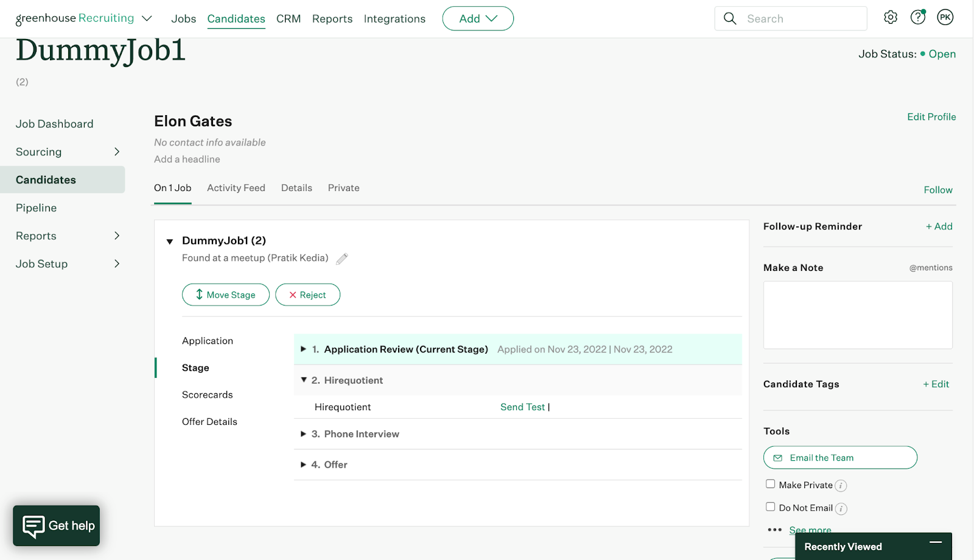This screenshot has height=560, width=974.
Task: Open the help question mark icon
Action: [918, 18]
